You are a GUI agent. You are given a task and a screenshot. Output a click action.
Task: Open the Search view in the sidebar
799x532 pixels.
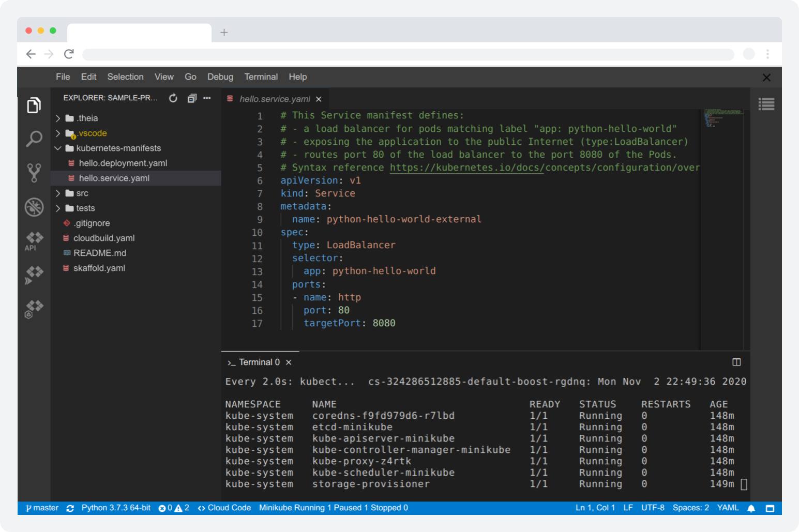34,139
